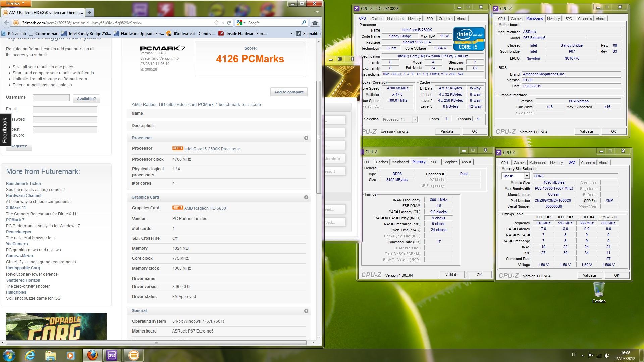The width and height of the screenshot is (644, 362).
Task: Open 'Intel Sandy Bridge 250...' bookmark
Action: click(86, 33)
